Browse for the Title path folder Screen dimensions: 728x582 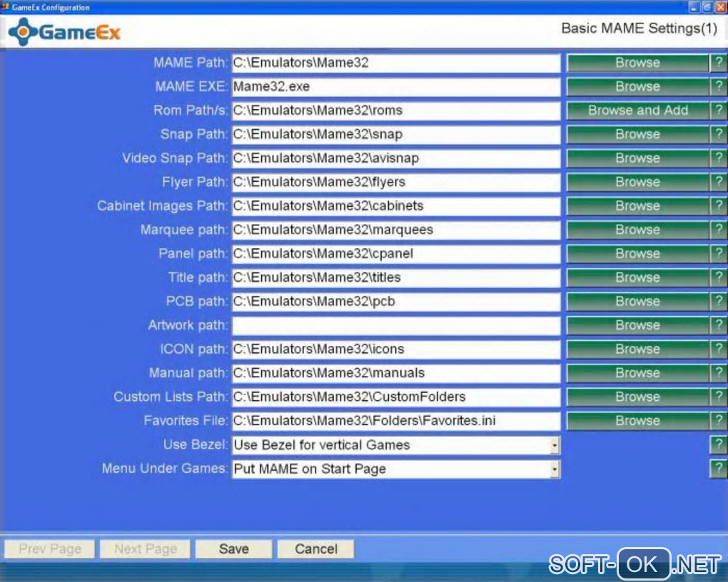[638, 277]
